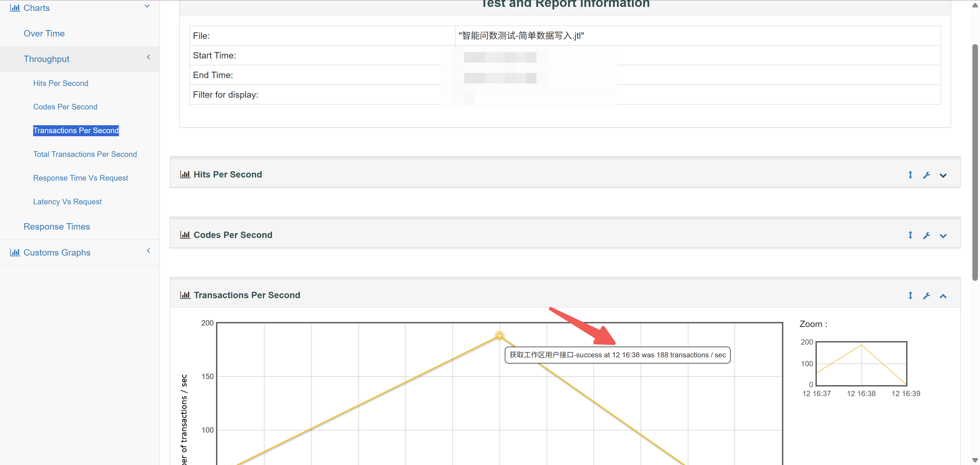Click the Transactions Per Second panel title
Image resolution: width=980 pixels, height=465 pixels.
pyautogui.click(x=247, y=295)
